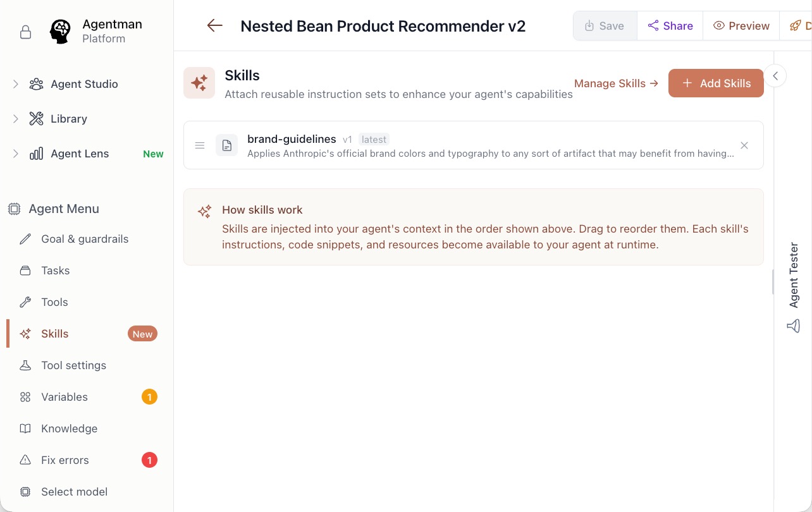Collapse the right panel with chevron button
Image resolution: width=812 pixels, height=512 pixels.
click(x=775, y=76)
